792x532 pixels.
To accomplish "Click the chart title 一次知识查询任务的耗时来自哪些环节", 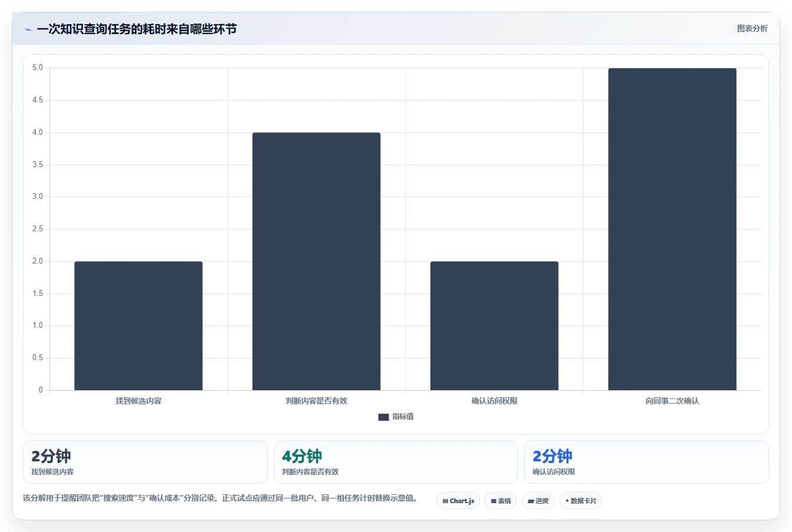I will [137, 29].
